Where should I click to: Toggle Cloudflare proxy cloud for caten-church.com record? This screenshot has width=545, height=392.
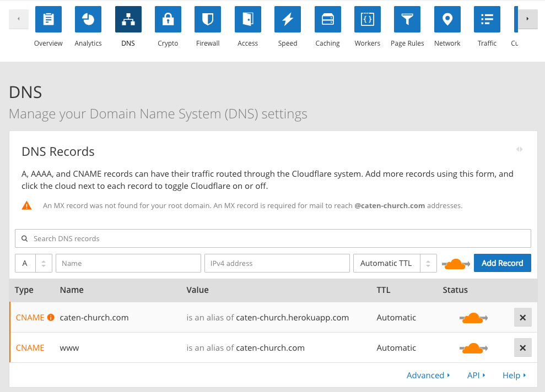click(x=473, y=318)
